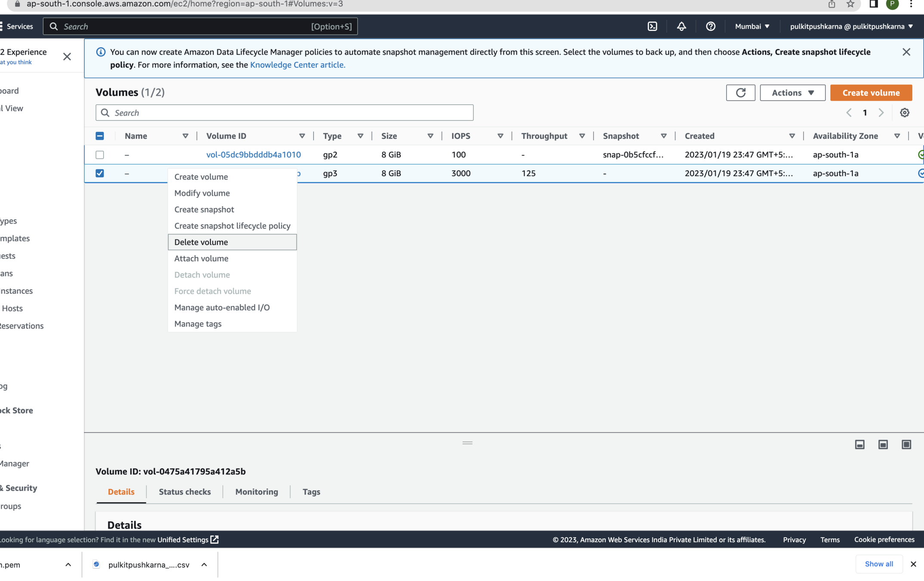Click the notifications bell icon
The image size is (924, 581).
681,26
